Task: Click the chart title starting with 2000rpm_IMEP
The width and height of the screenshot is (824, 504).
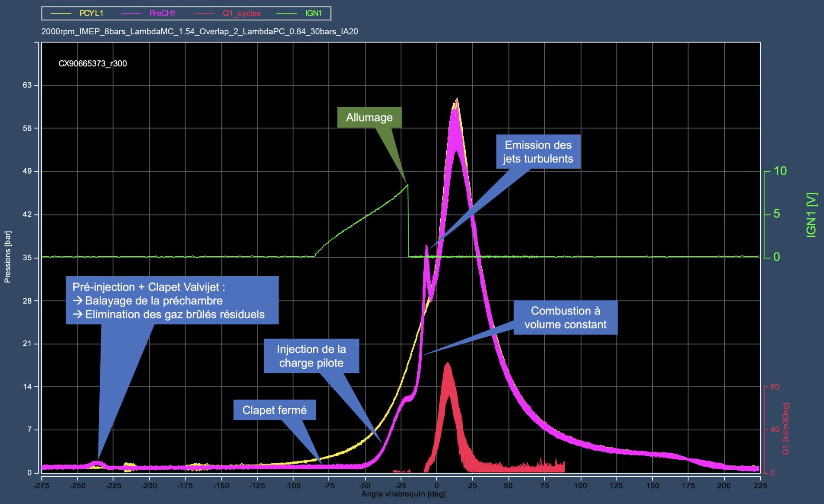Action: 199,32
